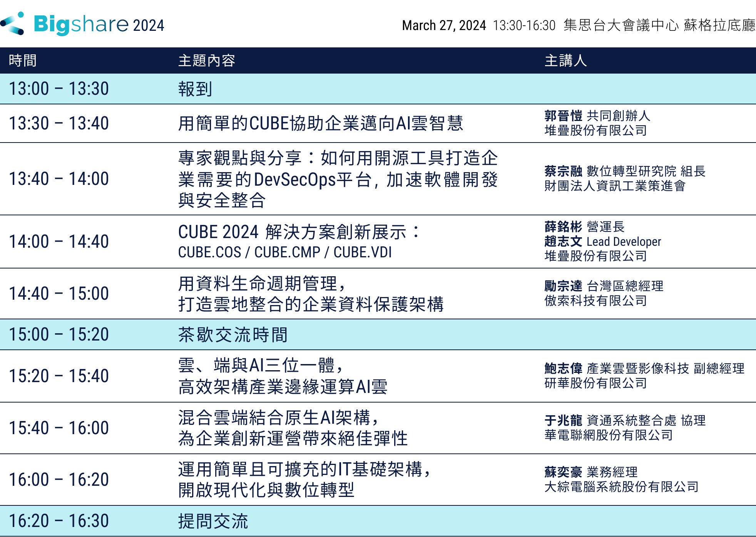The height and width of the screenshot is (537, 756).
Task: Select the 提問交流 final row
Action: coord(213,521)
